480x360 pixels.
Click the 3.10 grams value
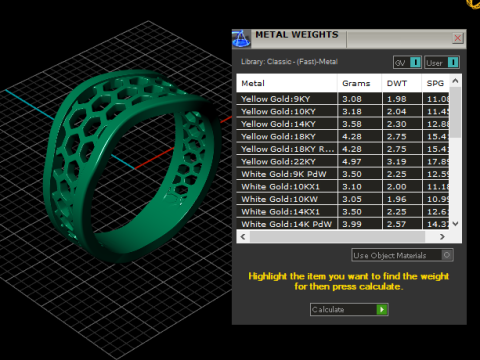pos(352,187)
